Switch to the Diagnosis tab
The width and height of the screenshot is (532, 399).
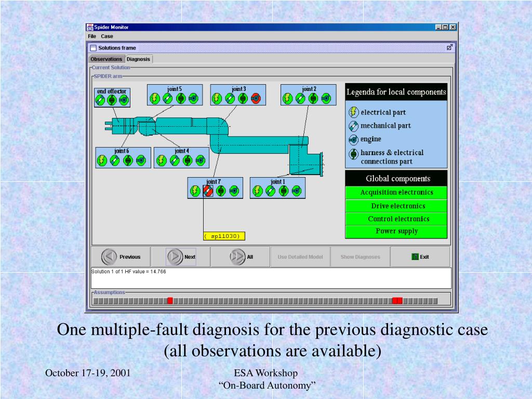[138, 59]
